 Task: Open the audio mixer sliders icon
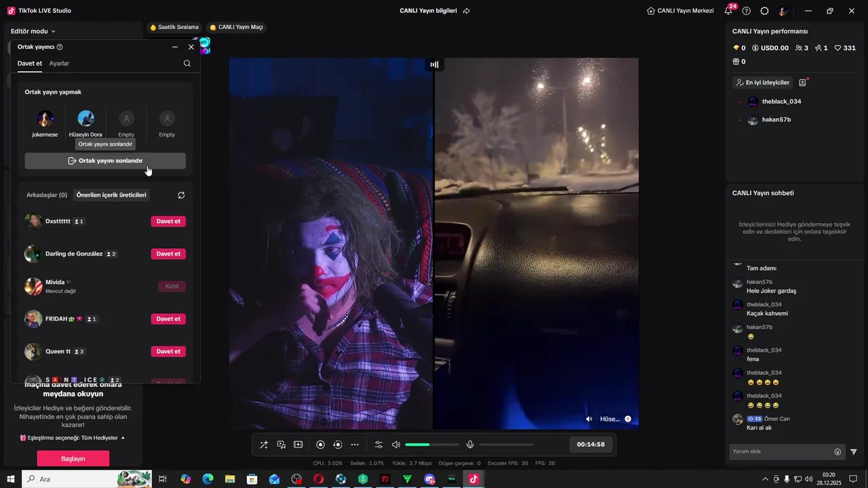(379, 445)
